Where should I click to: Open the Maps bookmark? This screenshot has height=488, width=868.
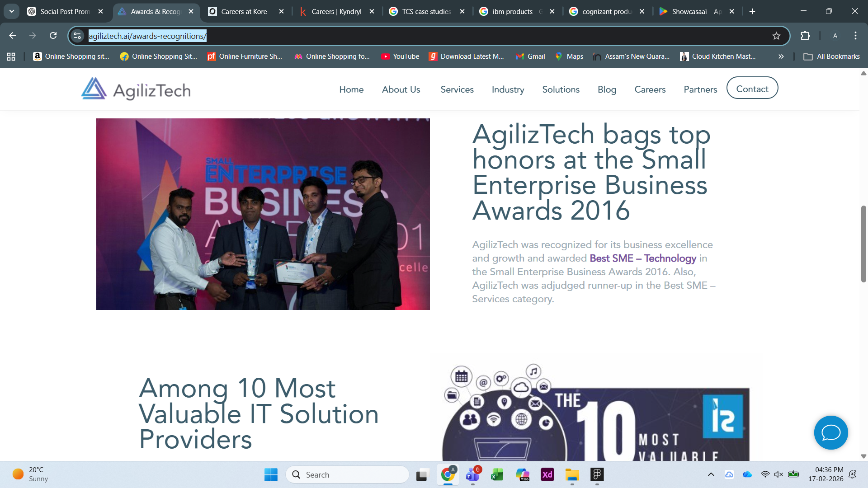(569, 56)
